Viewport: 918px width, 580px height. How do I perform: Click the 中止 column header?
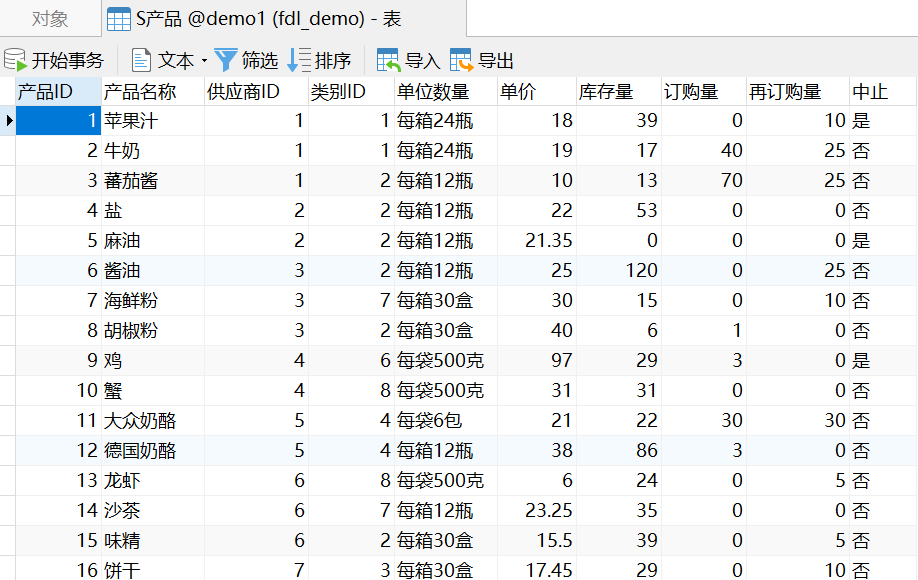(870, 92)
